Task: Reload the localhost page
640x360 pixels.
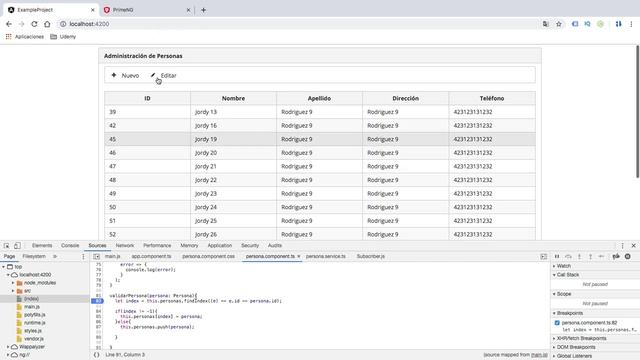Action: pos(34,24)
